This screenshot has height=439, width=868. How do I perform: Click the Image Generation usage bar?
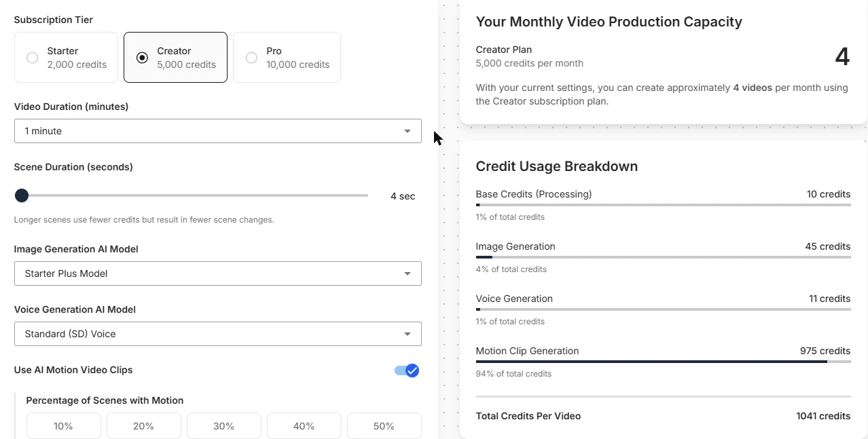[663, 257]
